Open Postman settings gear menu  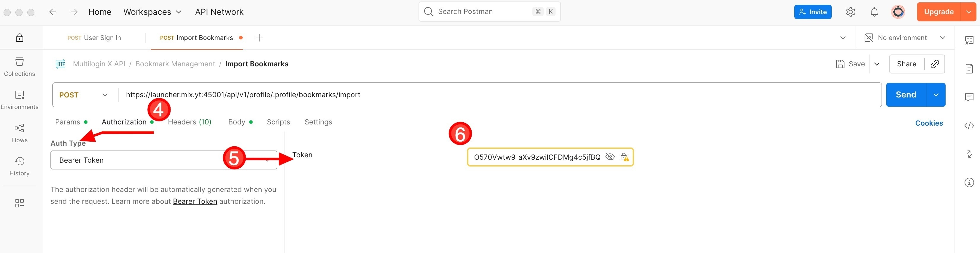(851, 11)
